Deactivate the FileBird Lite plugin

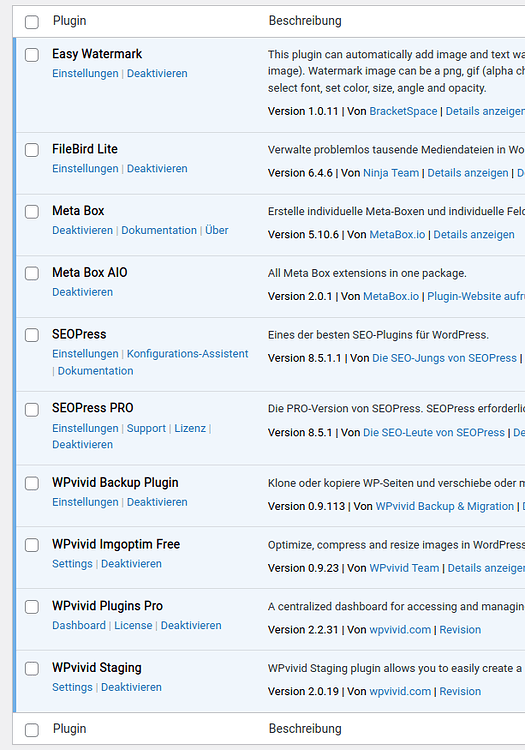157,168
